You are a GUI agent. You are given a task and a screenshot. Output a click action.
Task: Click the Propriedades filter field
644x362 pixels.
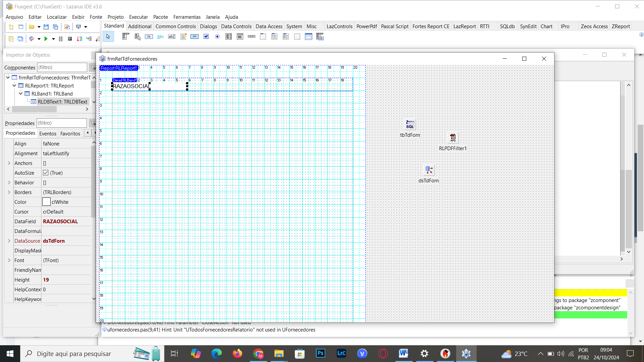(62, 123)
